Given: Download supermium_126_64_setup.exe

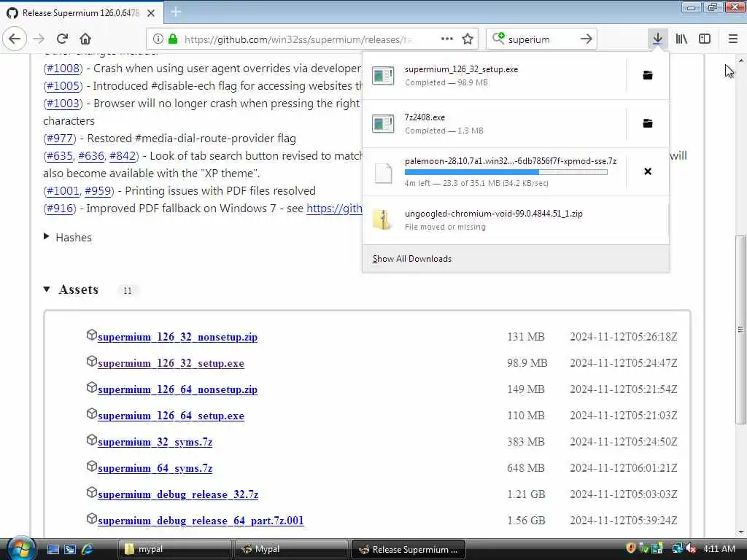Looking at the screenshot, I should pos(171,415).
